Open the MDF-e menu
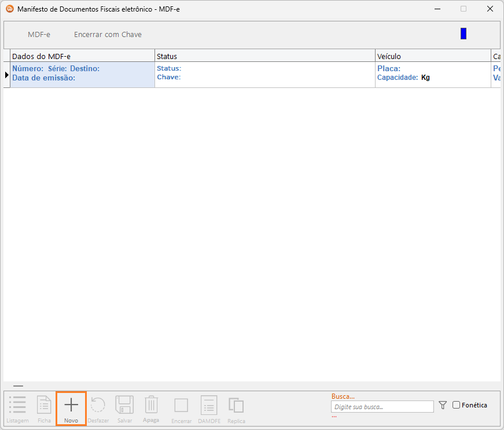 (x=39, y=35)
